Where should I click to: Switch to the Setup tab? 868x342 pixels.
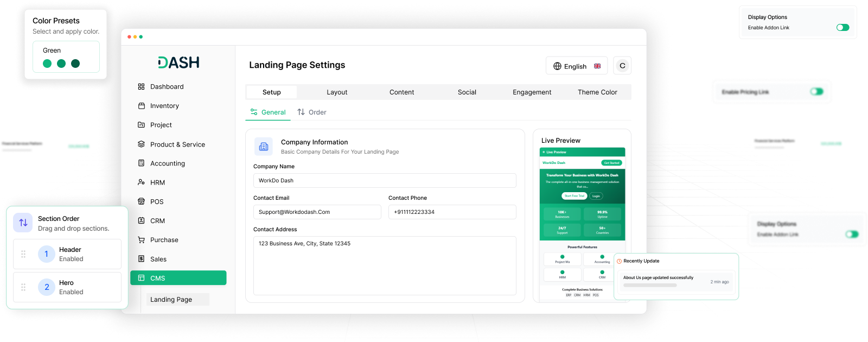(272, 92)
